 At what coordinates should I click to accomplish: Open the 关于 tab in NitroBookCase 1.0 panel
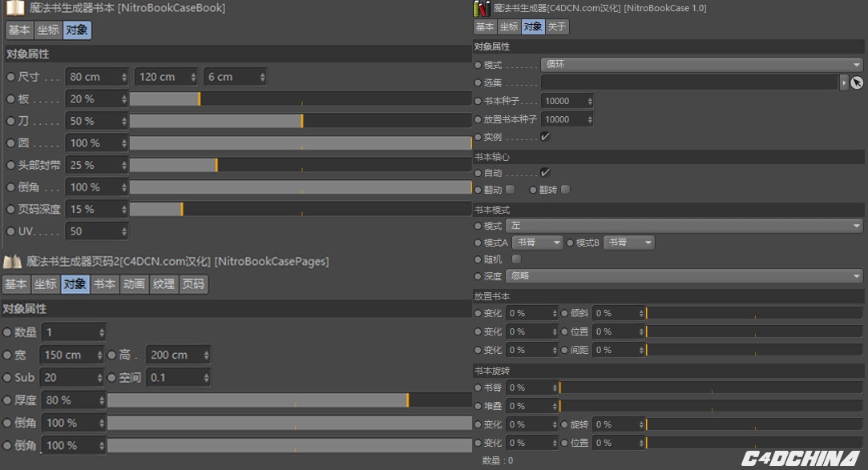coord(557,26)
